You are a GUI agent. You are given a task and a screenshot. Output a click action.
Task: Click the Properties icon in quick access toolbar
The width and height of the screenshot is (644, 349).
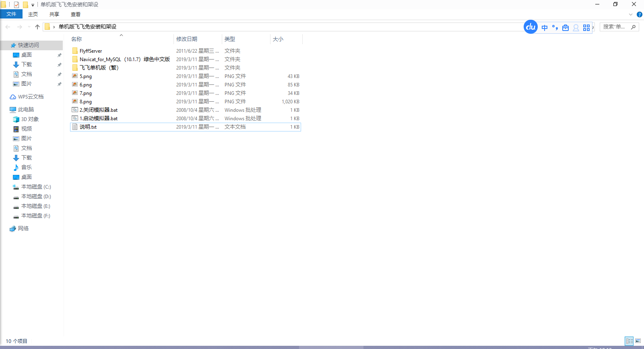pyautogui.click(x=17, y=5)
